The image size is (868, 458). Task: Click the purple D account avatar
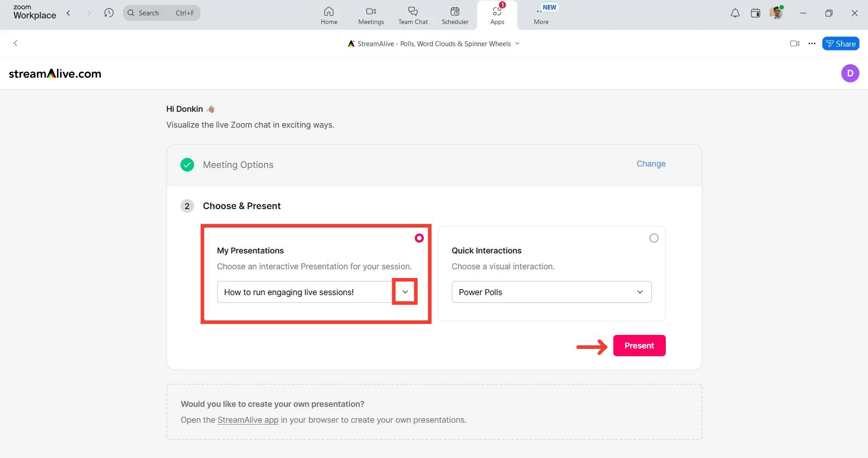pos(850,73)
